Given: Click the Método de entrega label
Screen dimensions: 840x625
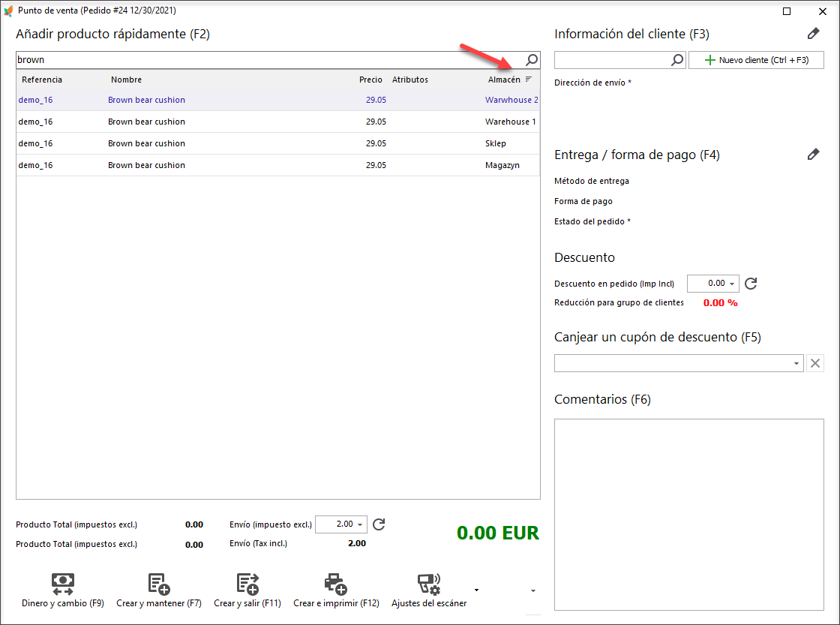Looking at the screenshot, I should point(592,181).
